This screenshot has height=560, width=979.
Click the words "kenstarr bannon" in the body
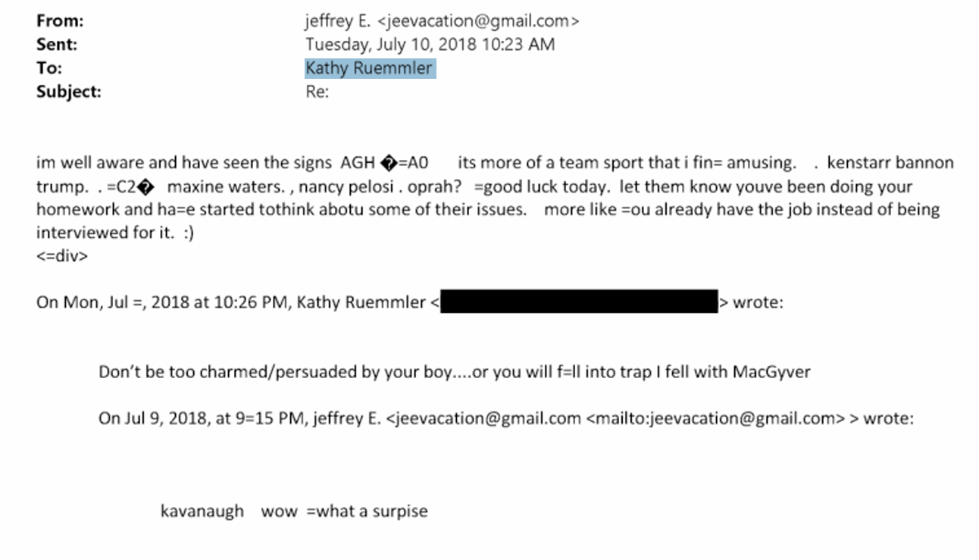click(890, 163)
